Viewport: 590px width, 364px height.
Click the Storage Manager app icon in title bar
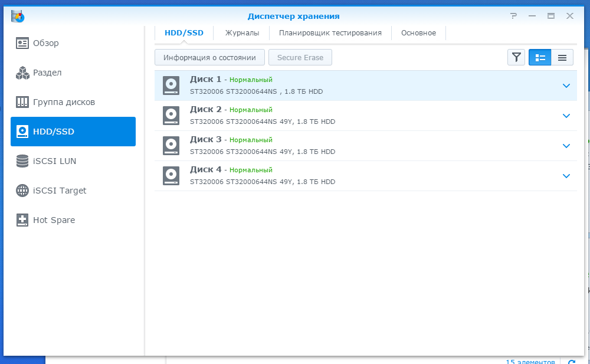pyautogui.click(x=18, y=16)
